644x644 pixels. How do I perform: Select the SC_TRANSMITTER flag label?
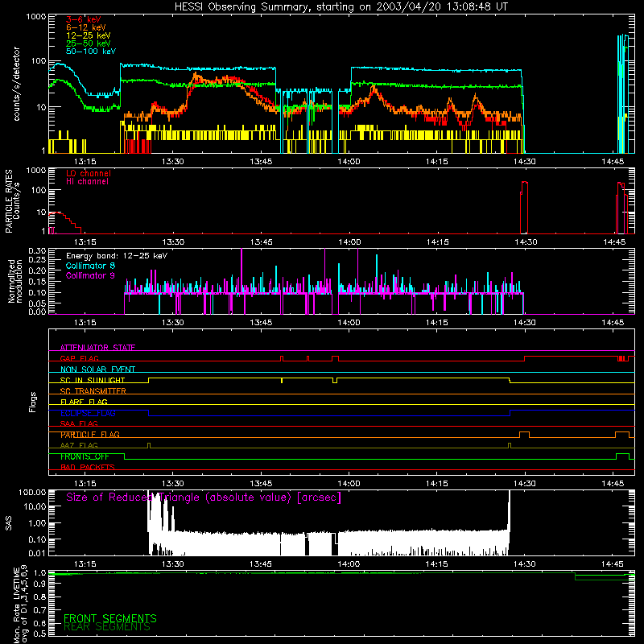(93, 391)
